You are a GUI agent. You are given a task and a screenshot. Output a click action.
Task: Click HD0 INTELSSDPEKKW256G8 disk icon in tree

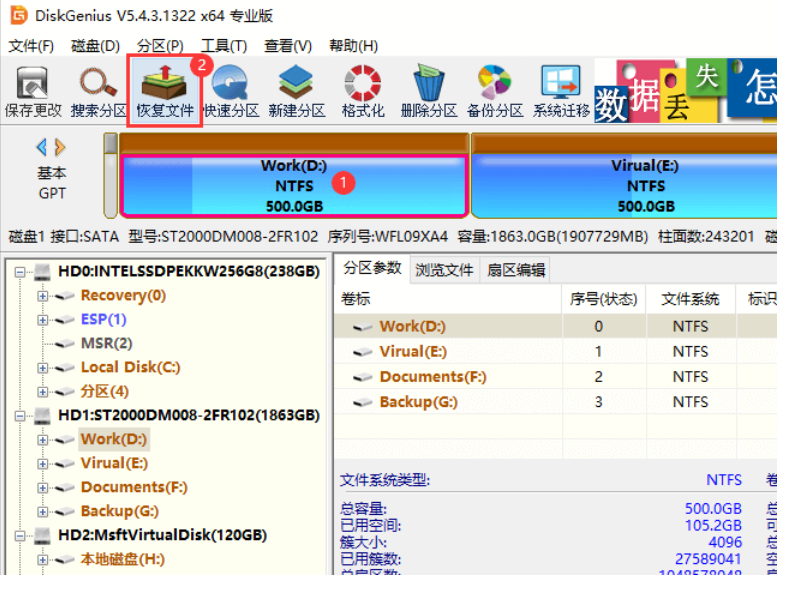(x=42, y=272)
